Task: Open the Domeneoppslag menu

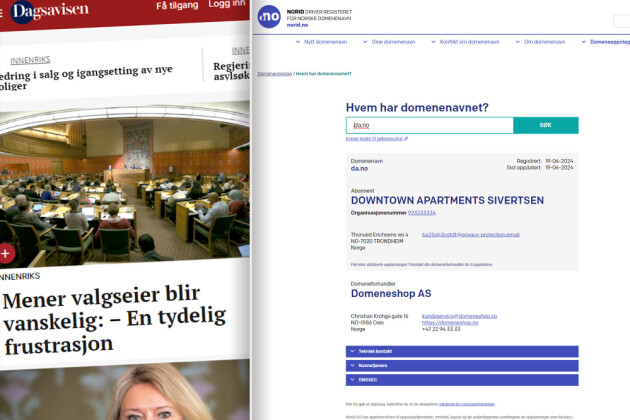Action: 606,42
